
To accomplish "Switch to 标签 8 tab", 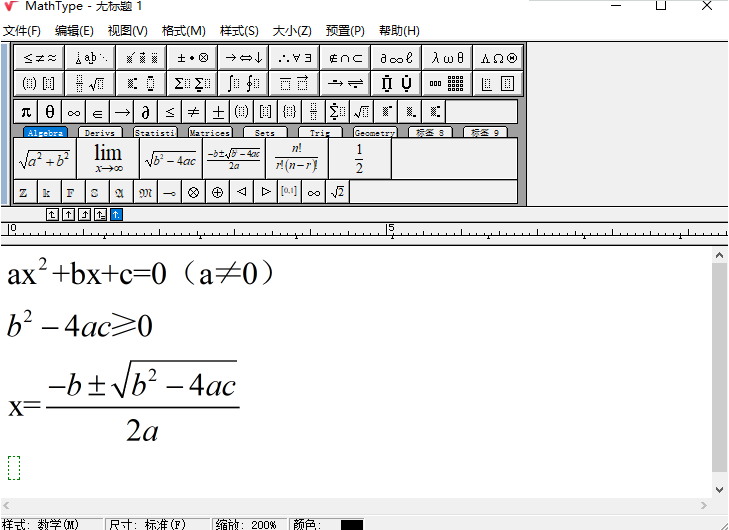I will pos(430,132).
